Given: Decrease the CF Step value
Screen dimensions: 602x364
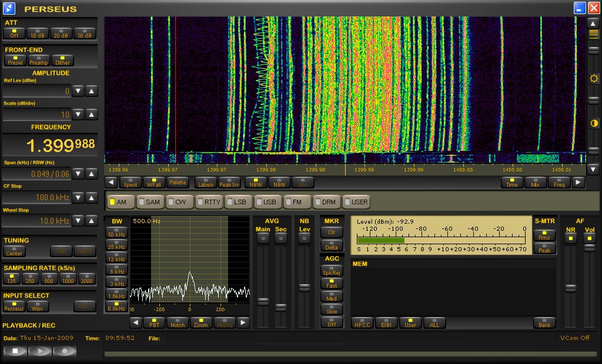Looking at the screenshot, I should [x=78, y=197].
